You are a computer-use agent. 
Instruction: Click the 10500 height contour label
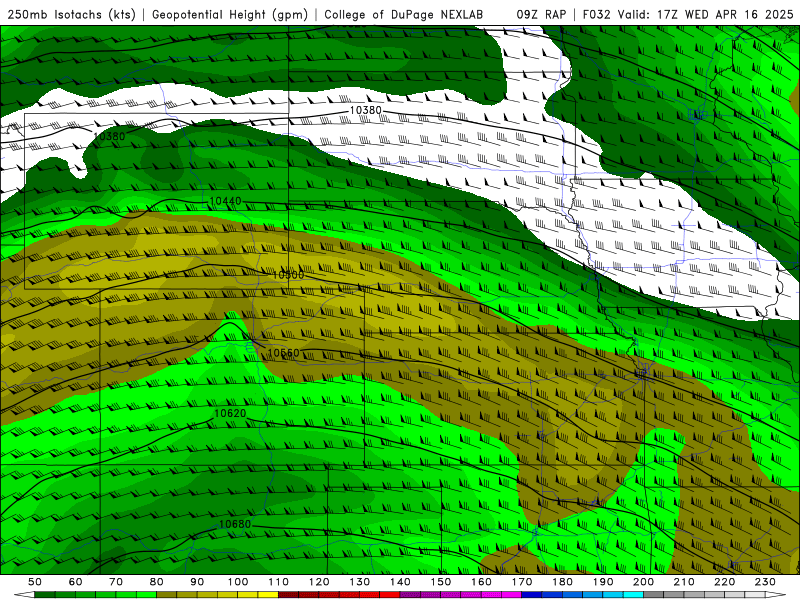click(288, 275)
